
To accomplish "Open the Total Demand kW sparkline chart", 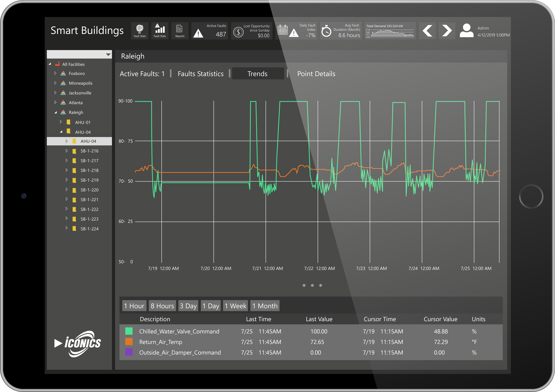I will click(390, 31).
